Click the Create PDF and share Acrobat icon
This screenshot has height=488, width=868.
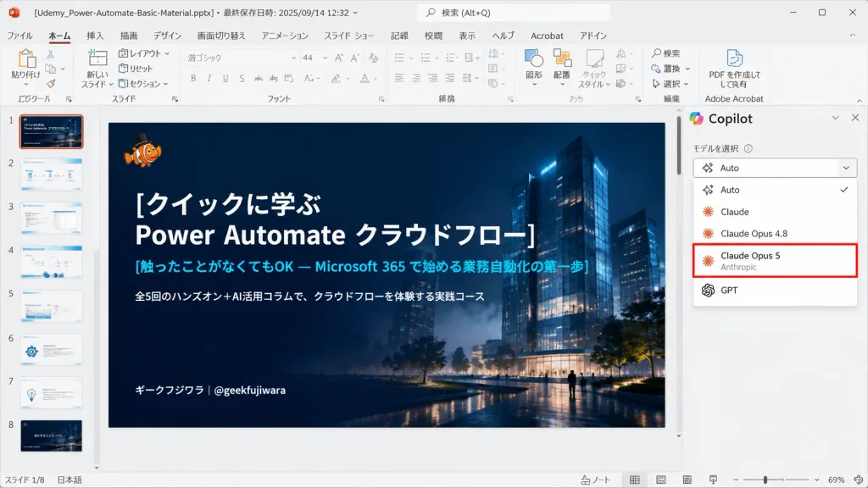coord(734,58)
